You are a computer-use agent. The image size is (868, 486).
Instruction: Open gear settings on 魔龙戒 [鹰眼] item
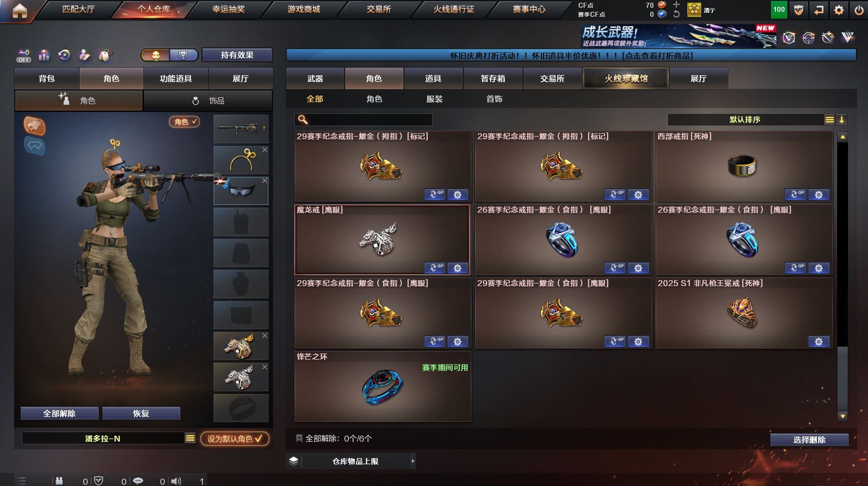458,268
